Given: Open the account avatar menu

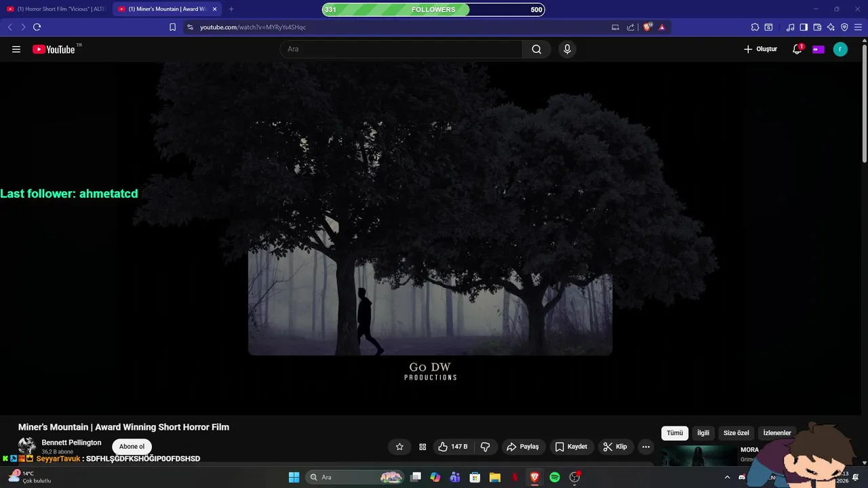Looking at the screenshot, I should tap(840, 49).
